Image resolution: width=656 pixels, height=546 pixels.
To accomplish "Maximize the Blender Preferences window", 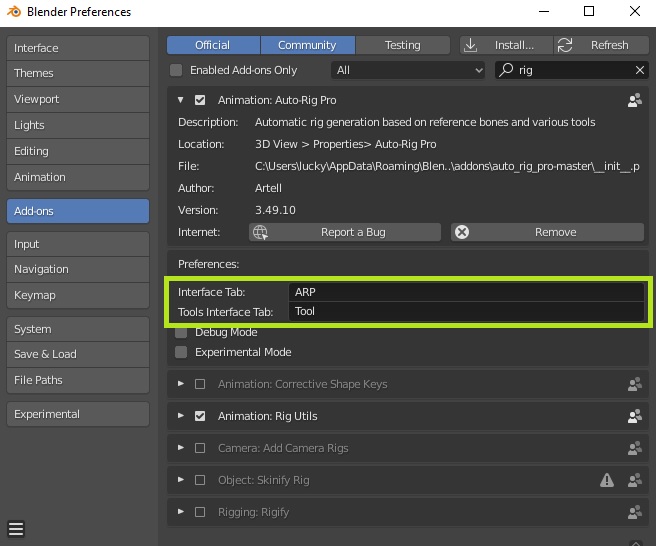I will (589, 11).
